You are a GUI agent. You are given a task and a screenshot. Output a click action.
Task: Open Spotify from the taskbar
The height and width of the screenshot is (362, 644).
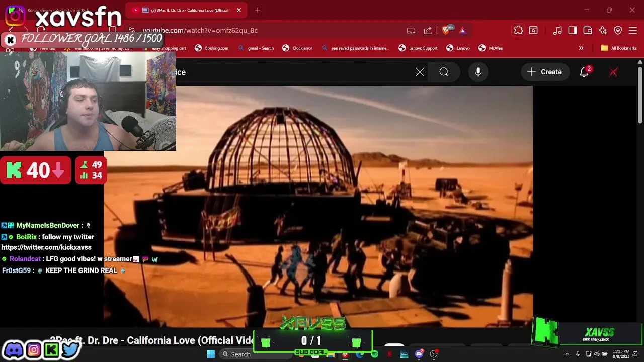point(375,354)
